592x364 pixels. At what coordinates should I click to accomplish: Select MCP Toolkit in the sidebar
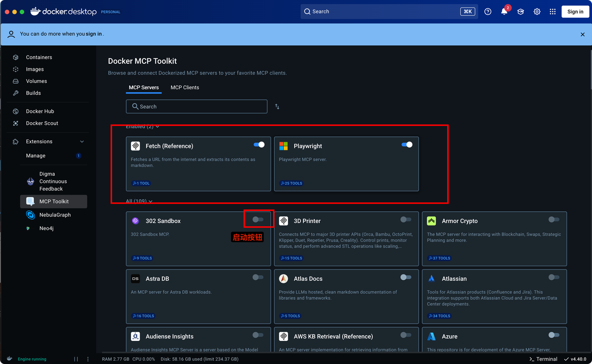[x=54, y=201]
